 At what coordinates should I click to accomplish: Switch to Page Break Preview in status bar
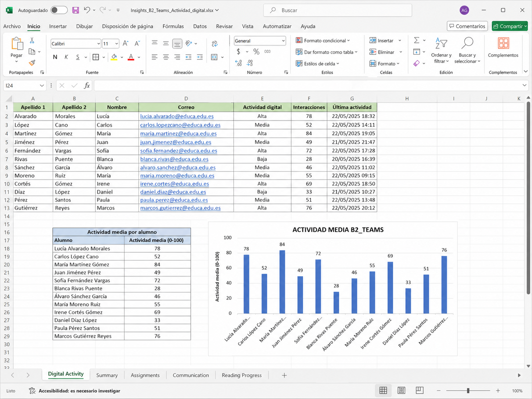coord(420,391)
